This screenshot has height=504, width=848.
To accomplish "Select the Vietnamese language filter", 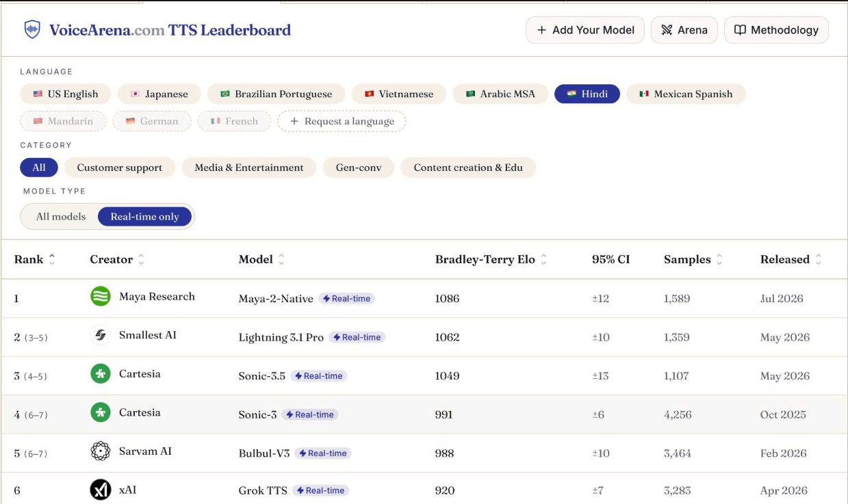I will click(x=398, y=94).
